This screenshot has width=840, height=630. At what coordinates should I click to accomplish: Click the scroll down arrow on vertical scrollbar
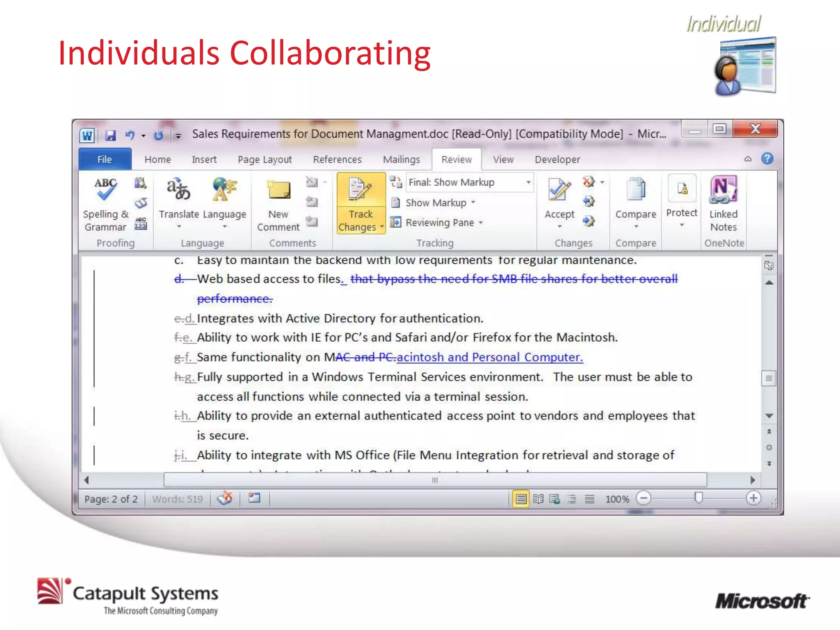[769, 416]
